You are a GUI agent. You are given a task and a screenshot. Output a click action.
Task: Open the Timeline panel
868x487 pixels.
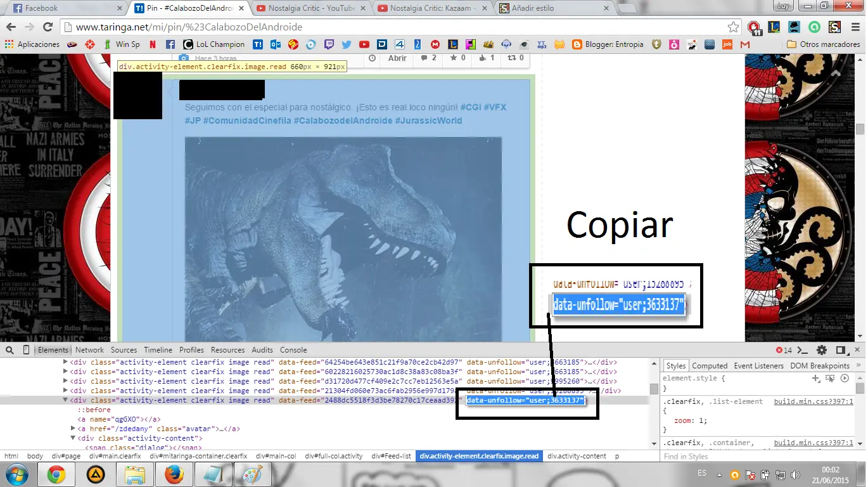click(x=158, y=350)
